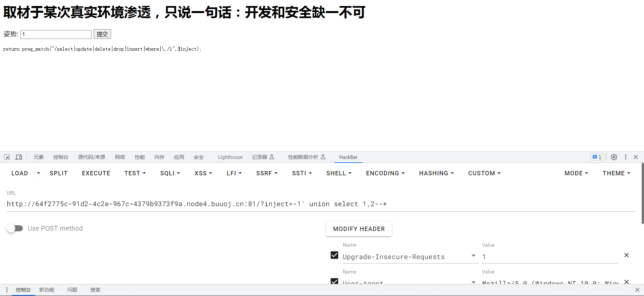
Task: Open the drawer three-dot menu
Action: [x=7, y=290]
